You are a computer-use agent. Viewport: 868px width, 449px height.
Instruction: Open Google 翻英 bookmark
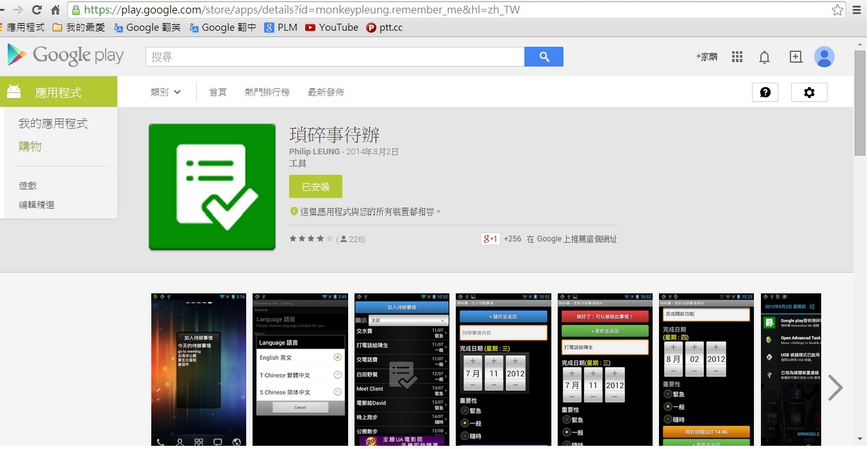[147, 28]
